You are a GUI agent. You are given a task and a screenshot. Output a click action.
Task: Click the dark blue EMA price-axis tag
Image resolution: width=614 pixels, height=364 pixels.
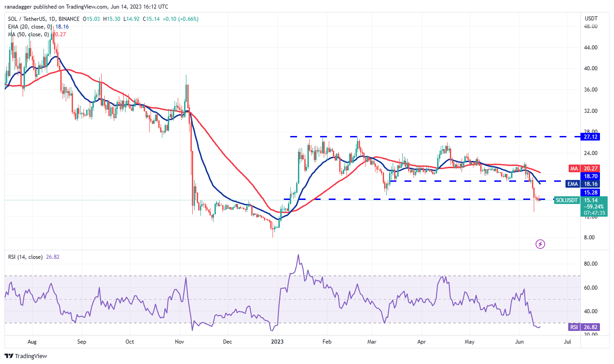[573, 184]
